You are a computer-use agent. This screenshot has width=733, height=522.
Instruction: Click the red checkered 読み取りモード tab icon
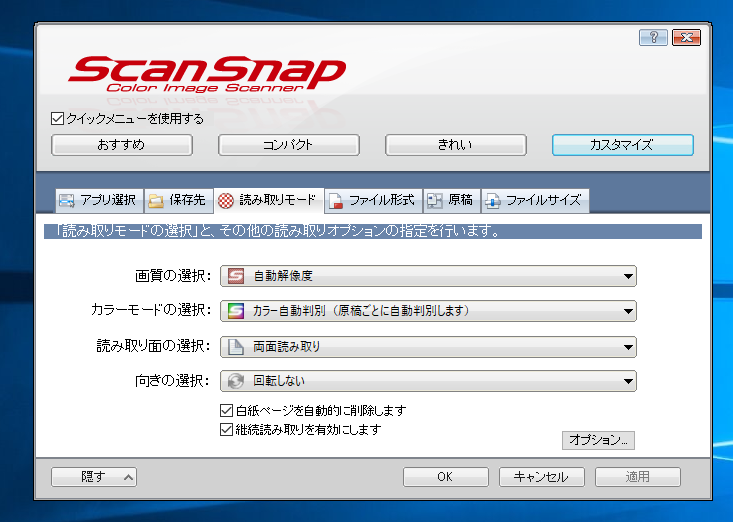click(x=226, y=201)
